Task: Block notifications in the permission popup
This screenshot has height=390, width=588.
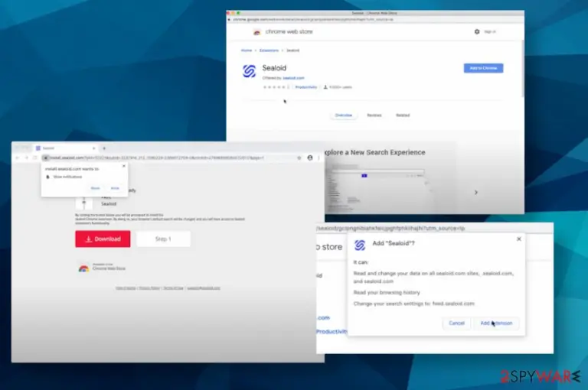Action: 95,188
